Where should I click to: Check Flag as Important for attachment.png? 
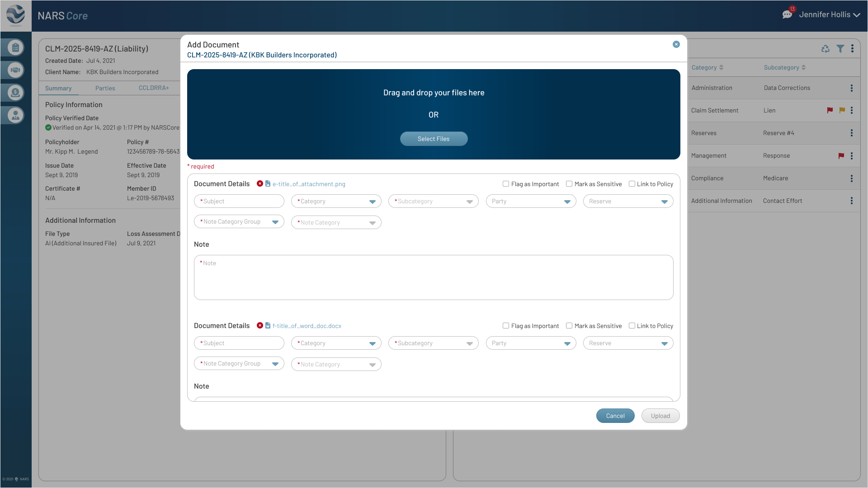[506, 184]
